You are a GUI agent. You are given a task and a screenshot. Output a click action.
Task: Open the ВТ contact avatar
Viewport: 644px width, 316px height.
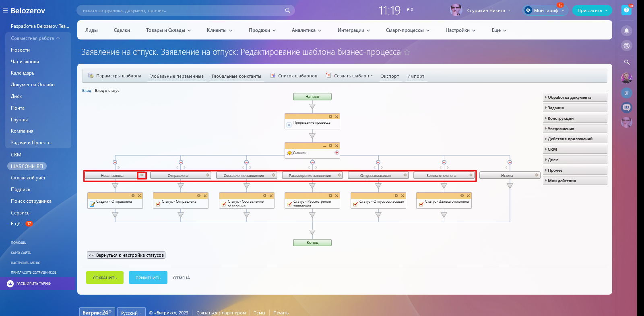tap(627, 93)
